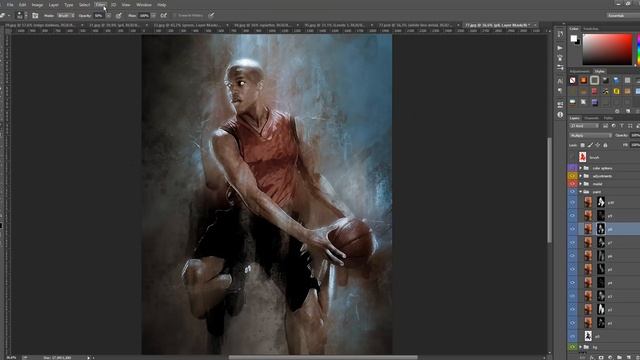Lock position icon in Layers panel

click(598, 145)
